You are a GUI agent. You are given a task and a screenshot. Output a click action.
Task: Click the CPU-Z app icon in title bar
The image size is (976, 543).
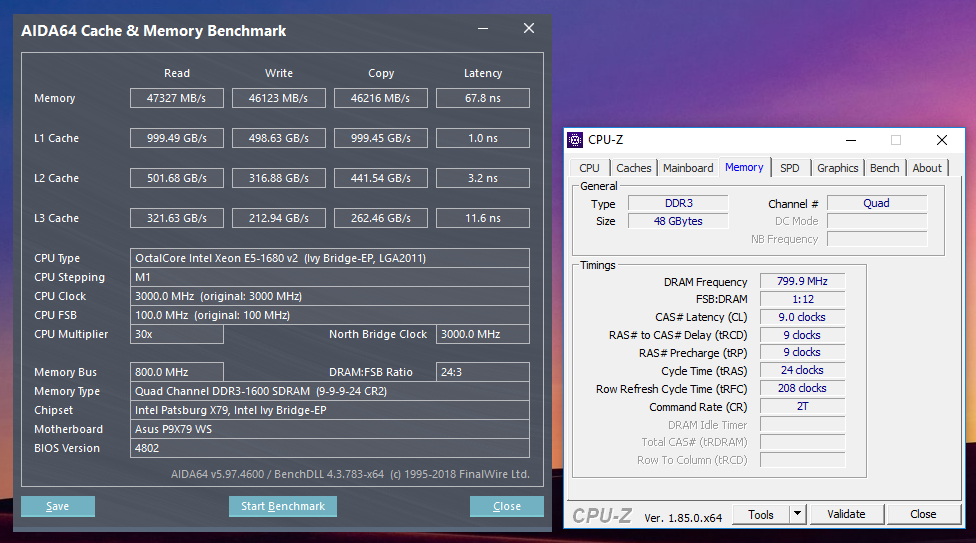pyautogui.click(x=575, y=139)
